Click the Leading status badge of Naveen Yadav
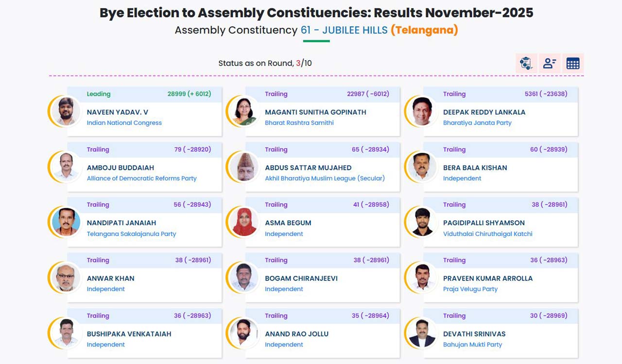 [99, 94]
